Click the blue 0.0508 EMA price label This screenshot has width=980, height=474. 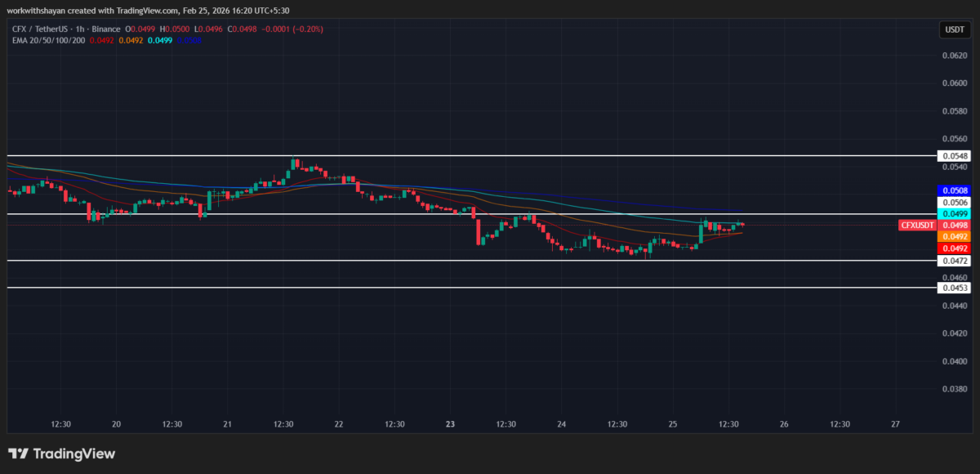(954, 190)
